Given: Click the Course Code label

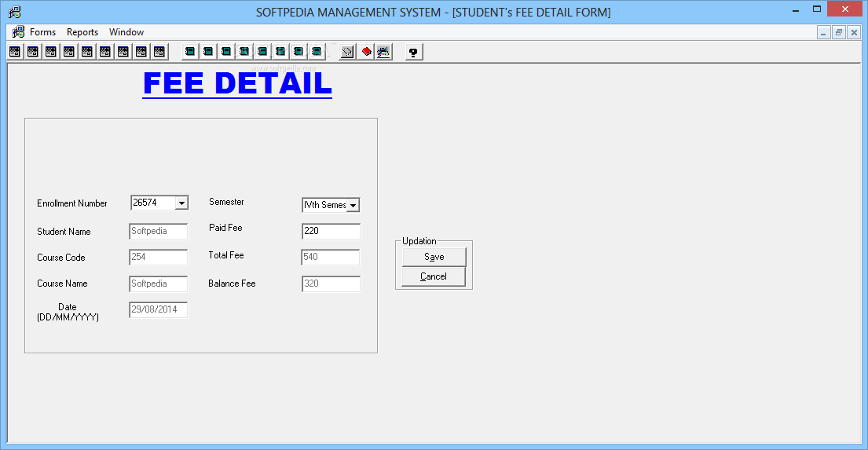Looking at the screenshot, I should [x=61, y=258].
